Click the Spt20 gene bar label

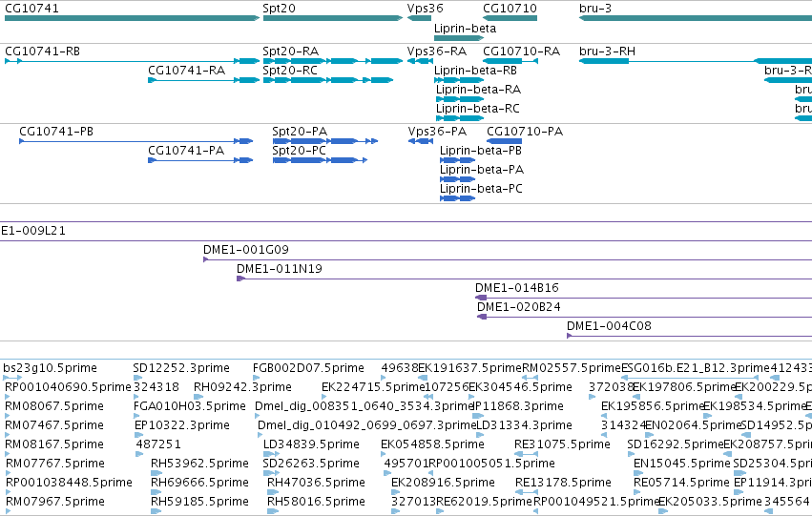coord(280,9)
